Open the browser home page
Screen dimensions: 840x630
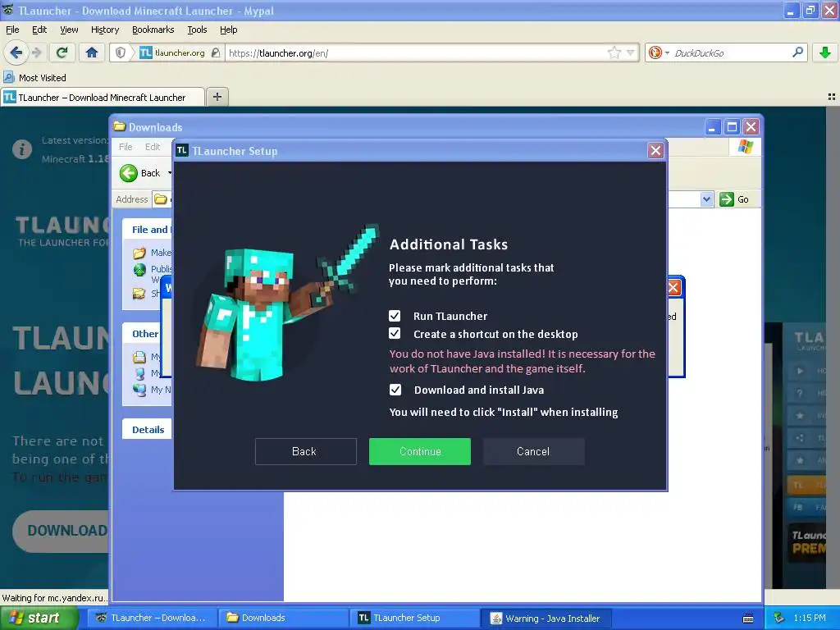pos(92,52)
